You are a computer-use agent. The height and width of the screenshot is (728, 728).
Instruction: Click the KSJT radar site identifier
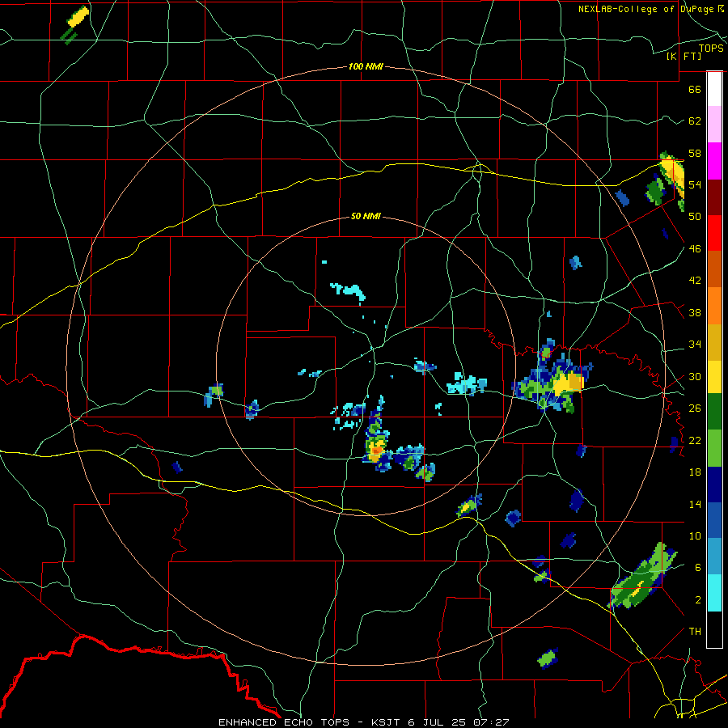pyautogui.click(x=387, y=722)
